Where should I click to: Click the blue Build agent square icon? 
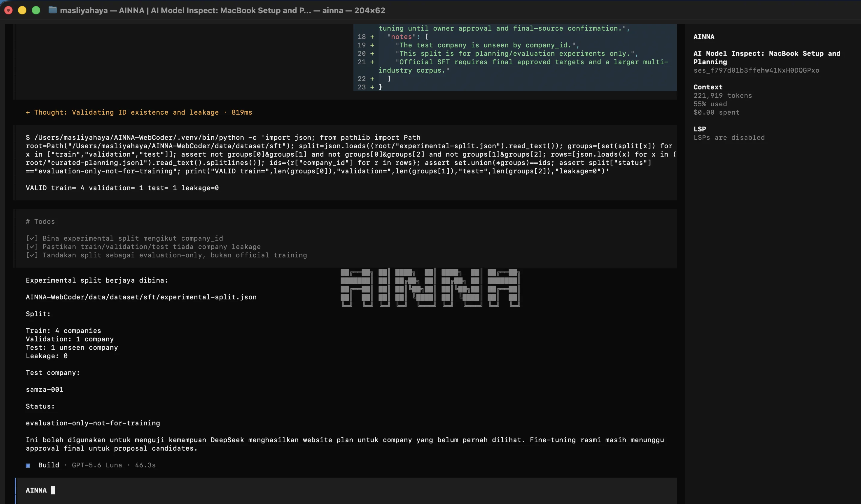click(28, 465)
